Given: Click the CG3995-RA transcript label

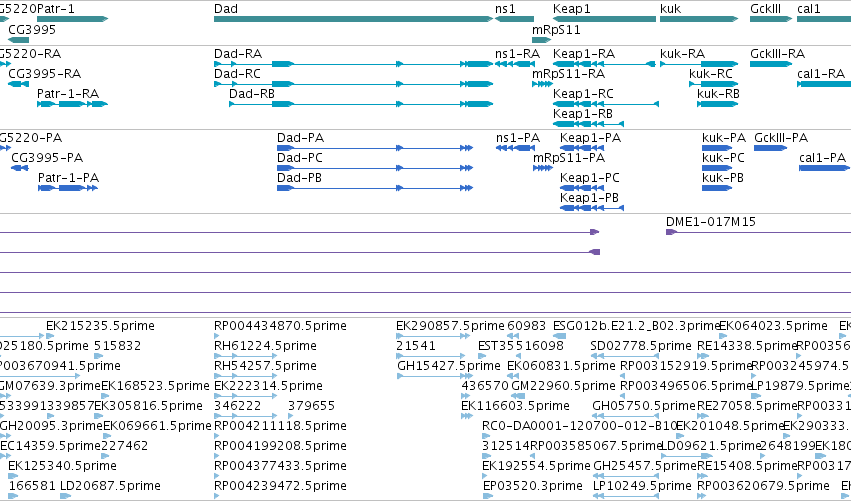Looking at the screenshot, I should tap(45, 74).
